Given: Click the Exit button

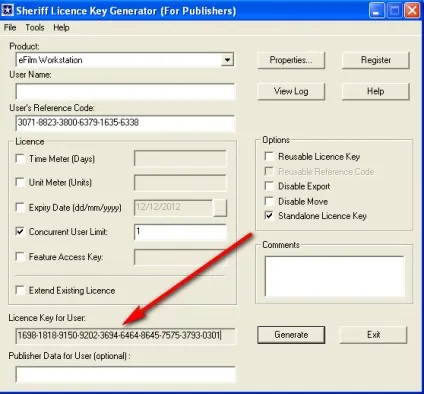Looking at the screenshot, I should 373,335.
